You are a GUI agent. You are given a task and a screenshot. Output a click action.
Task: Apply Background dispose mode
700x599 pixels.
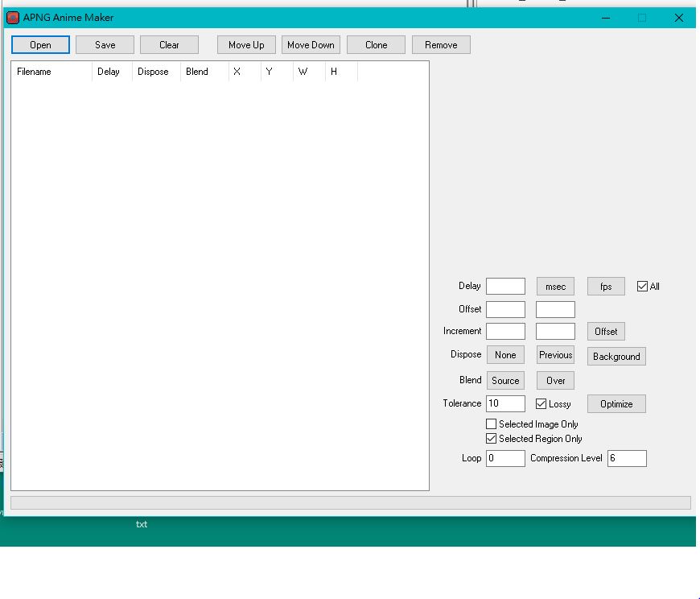click(x=616, y=357)
